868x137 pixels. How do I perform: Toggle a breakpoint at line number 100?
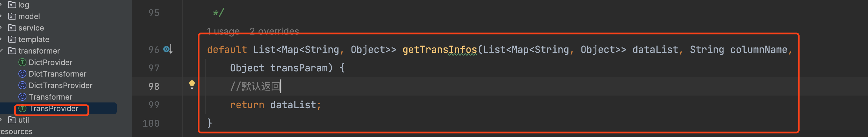[x=151, y=123]
